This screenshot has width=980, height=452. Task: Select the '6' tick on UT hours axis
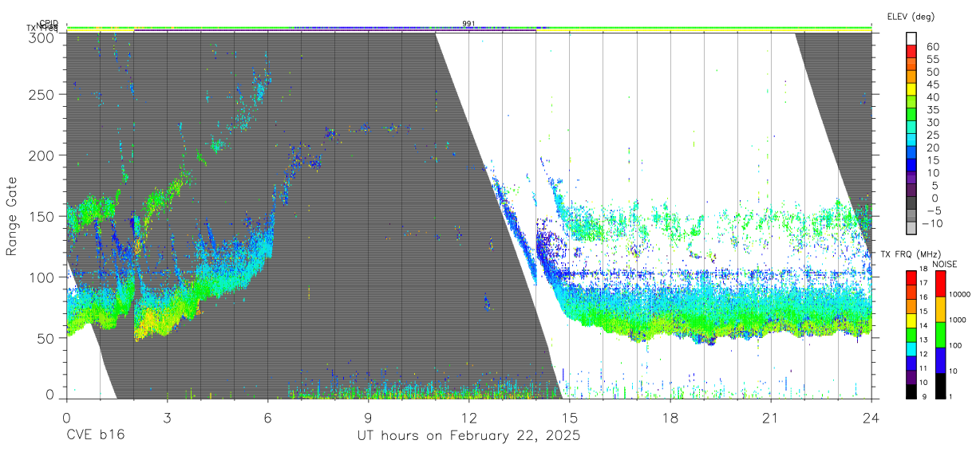click(x=267, y=417)
